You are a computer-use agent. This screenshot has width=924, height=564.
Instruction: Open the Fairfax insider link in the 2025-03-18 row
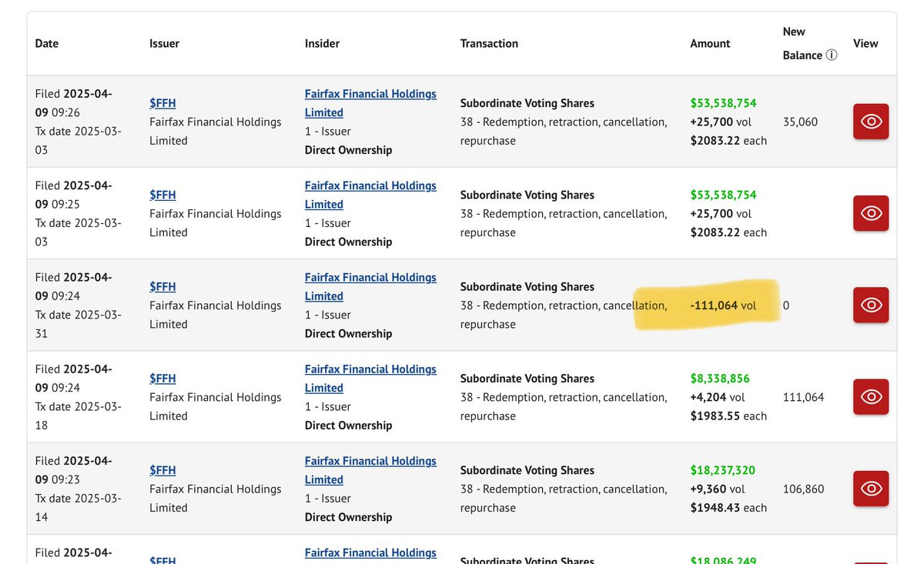tap(370, 369)
